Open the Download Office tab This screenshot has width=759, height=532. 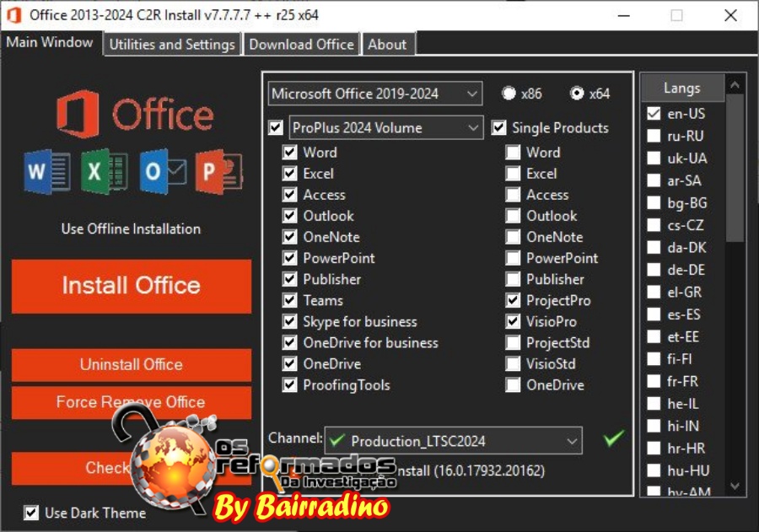point(302,45)
